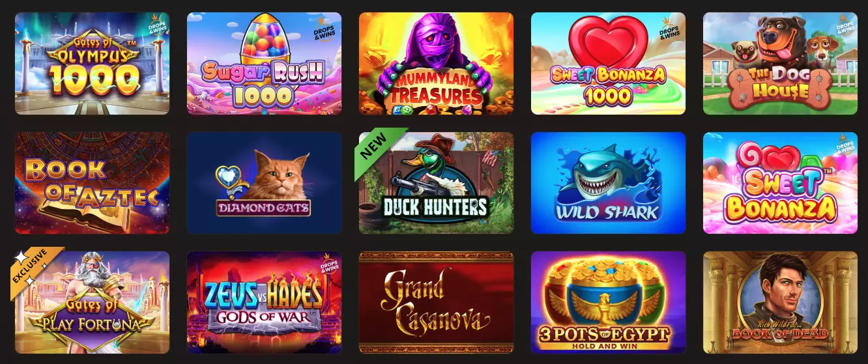Play The Dog House slot
The image size is (868, 364).
pyautogui.click(x=780, y=63)
